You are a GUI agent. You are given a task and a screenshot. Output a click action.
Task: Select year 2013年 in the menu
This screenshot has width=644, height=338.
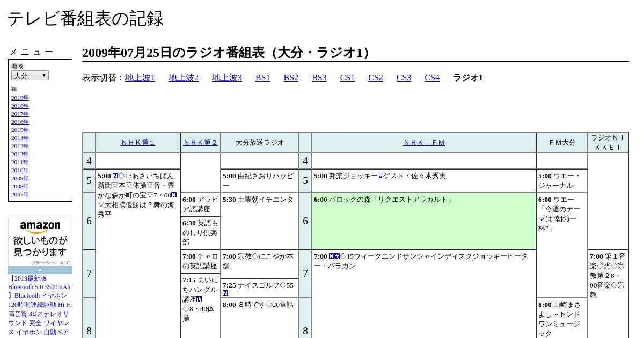[20, 146]
